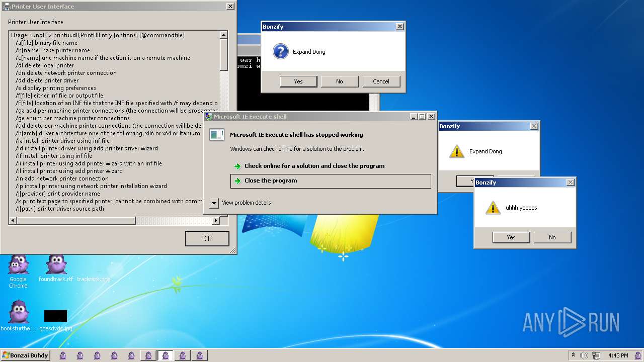Close the question-mark Bonzify dialog

[399, 27]
